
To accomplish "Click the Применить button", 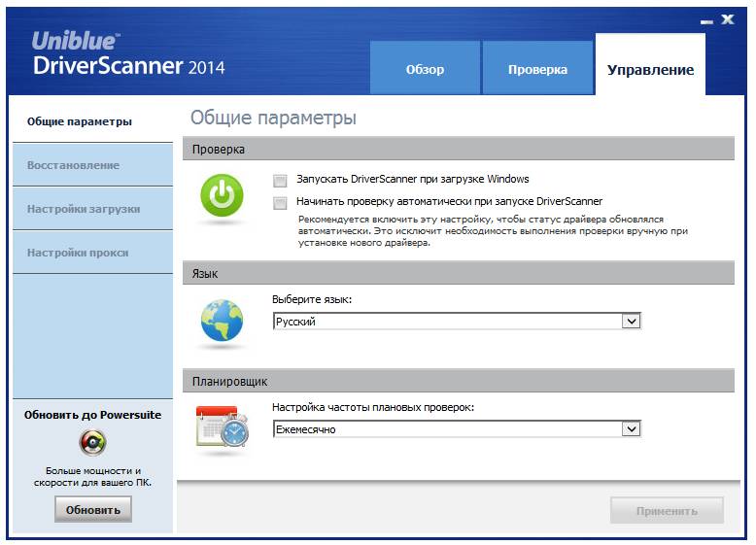I will [x=667, y=511].
